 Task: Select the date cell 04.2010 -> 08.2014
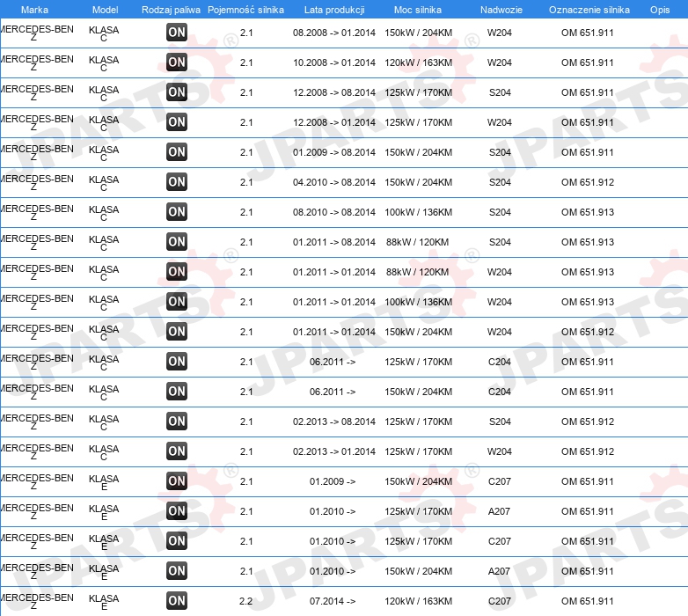tap(334, 182)
